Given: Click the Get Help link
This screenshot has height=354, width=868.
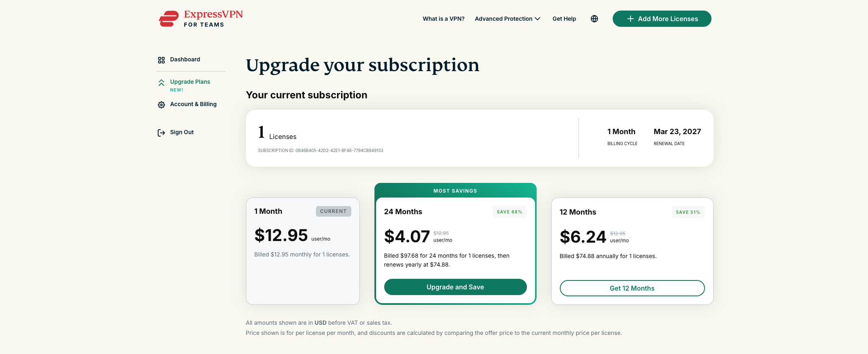Looking at the screenshot, I should 564,19.
